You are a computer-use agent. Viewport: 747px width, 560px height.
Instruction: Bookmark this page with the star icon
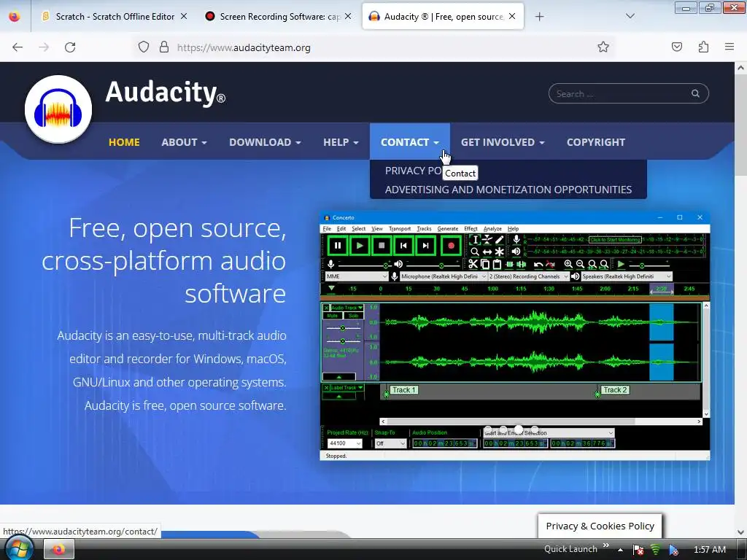(x=603, y=47)
